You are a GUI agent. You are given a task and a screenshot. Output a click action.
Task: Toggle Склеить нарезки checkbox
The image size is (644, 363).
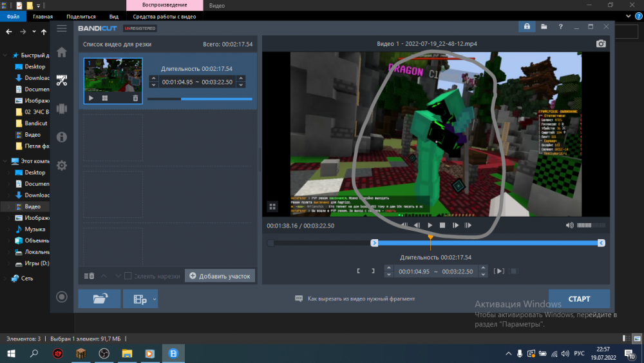pos(128,276)
